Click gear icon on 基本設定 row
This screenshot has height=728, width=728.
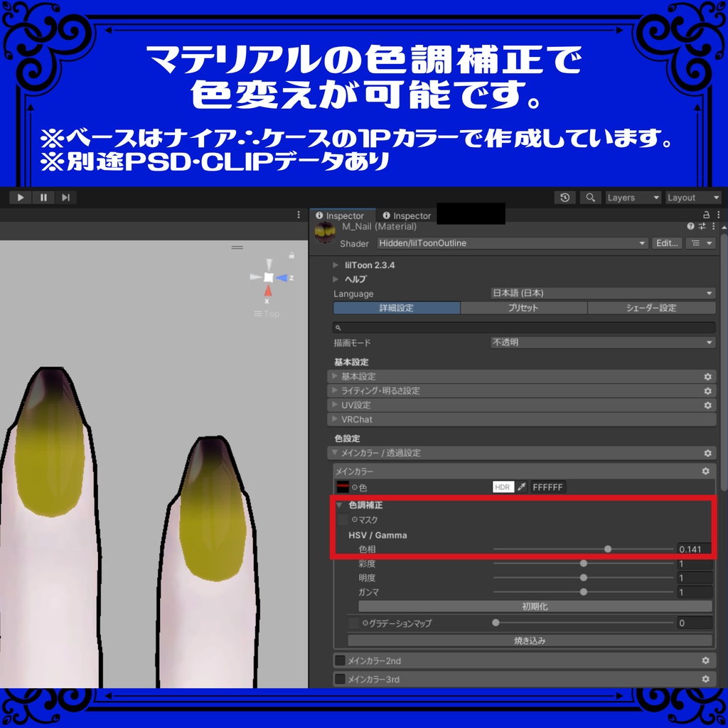pyautogui.click(x=707, y=377)
